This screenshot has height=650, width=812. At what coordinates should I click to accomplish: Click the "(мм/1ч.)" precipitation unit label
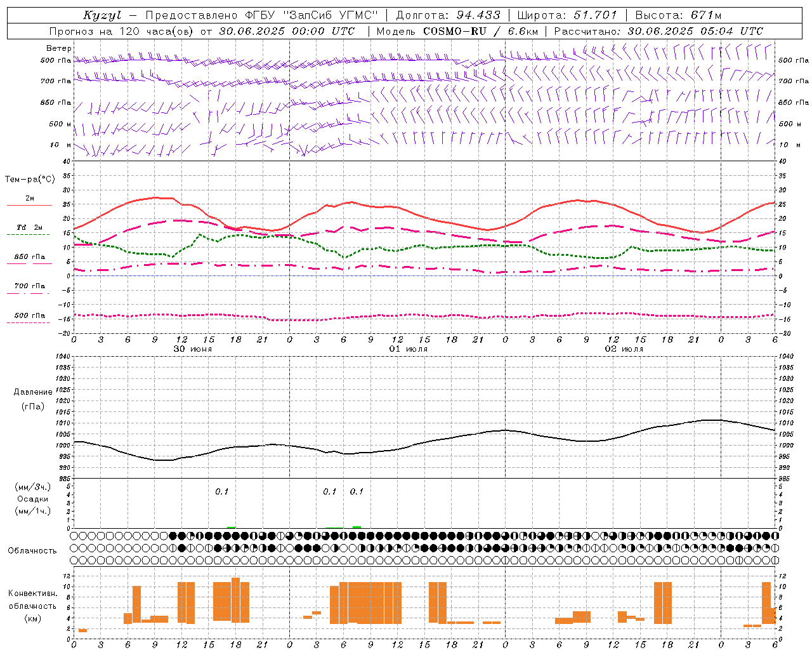click(x=33, y=511)
